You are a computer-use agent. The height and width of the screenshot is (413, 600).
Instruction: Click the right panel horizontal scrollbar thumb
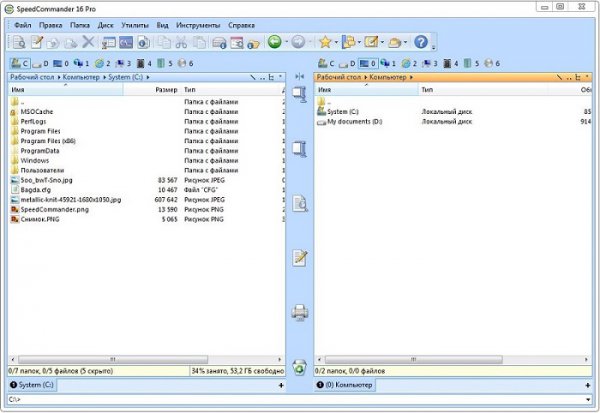coord(413,359)
